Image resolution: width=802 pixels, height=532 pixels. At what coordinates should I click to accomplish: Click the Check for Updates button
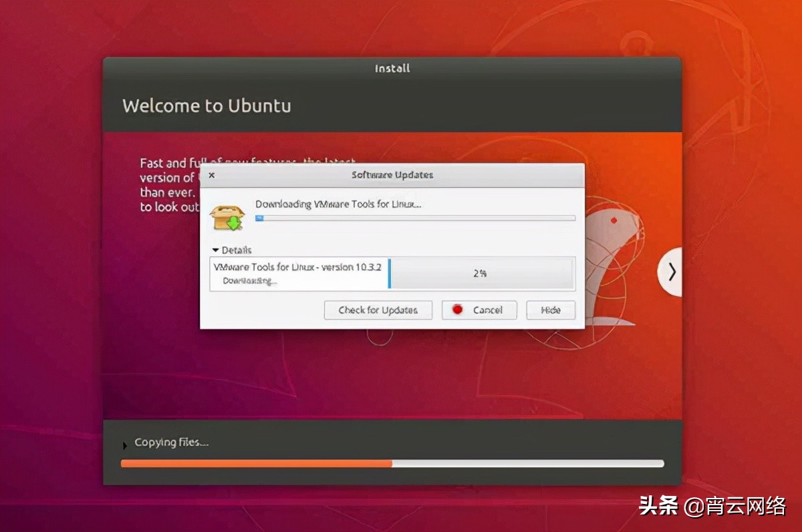[378, 310]
